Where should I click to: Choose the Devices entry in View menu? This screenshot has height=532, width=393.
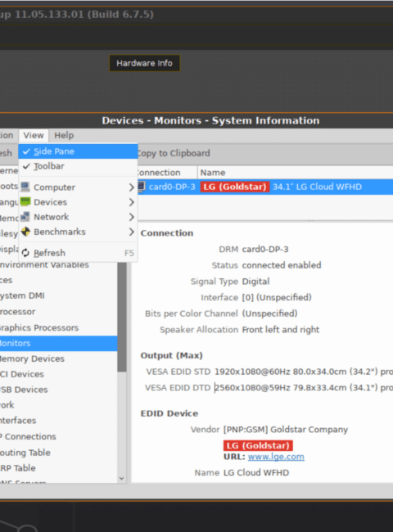pos(78,202)
